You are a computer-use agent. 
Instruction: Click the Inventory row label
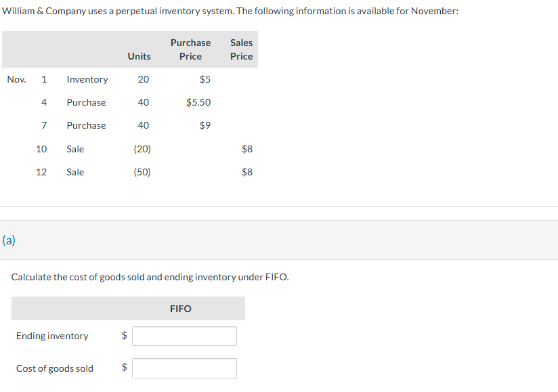(x=87, y=79)
